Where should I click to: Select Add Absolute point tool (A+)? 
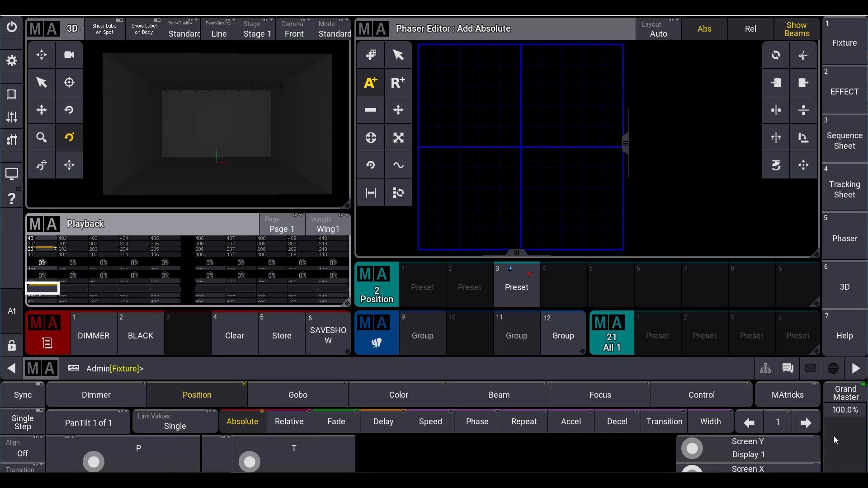pyautogui.click(x=371, y=83)
